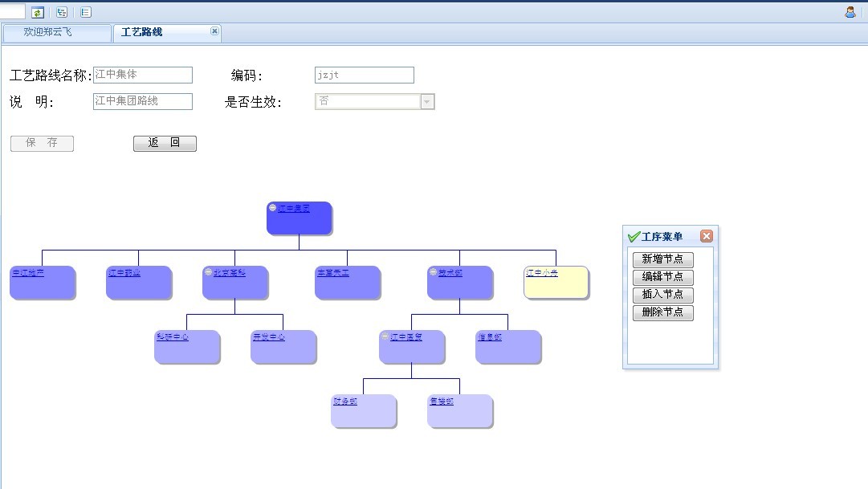The height and width of the screenshot is (489, 868).
Task: Click the leaf node link beside 财务部
Action: tap(442, 401)
